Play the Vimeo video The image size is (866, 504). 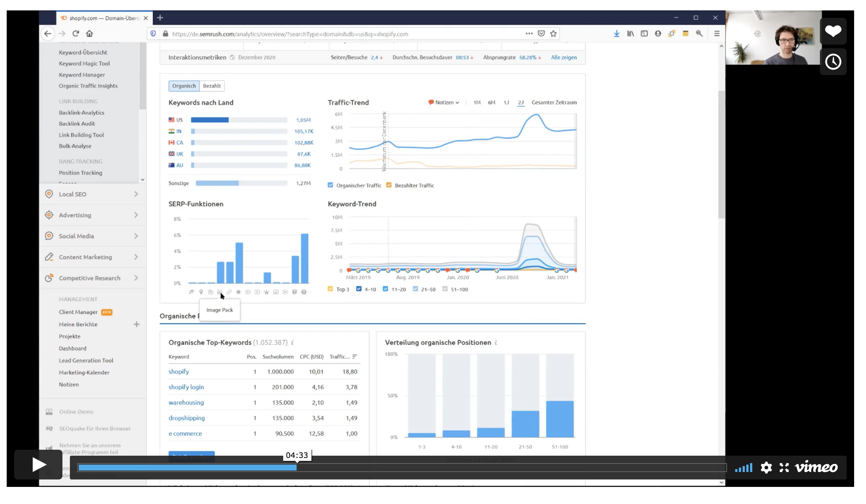click(38, 465)
